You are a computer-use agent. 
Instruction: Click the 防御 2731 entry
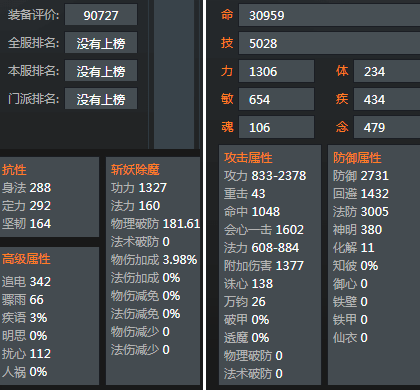click(361, 176)
